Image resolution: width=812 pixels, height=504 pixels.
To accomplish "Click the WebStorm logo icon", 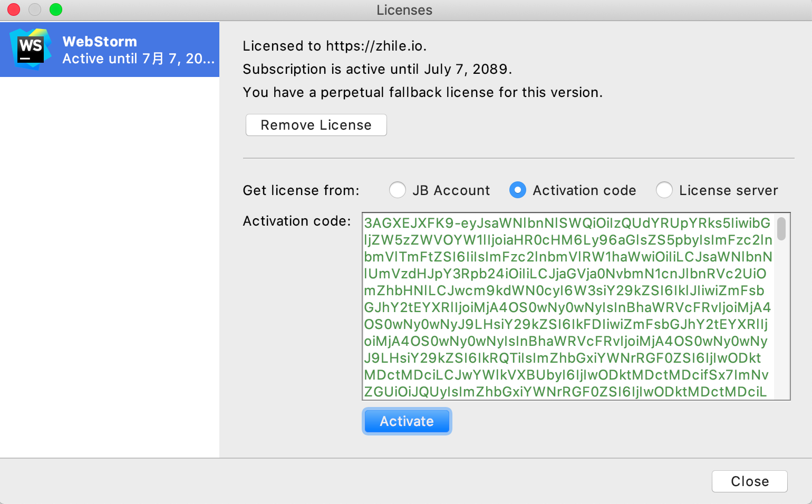I will [x=31, y=49].
